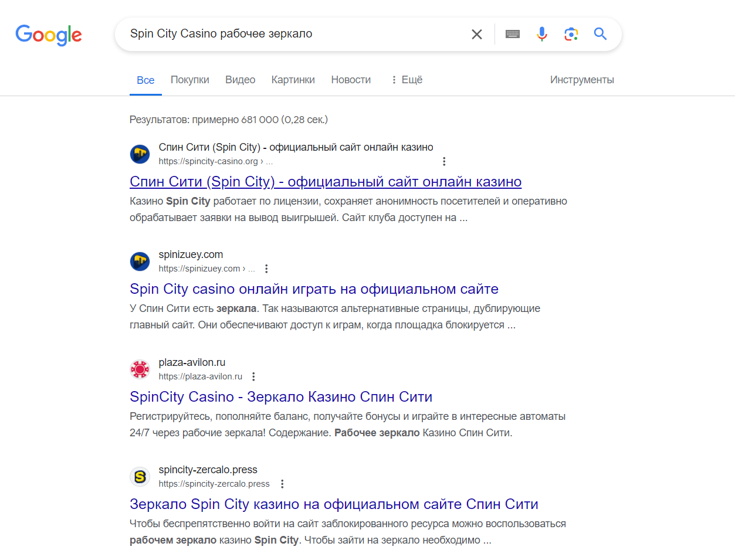Click the https://spincity-zercalo.press URL line
Viewport: 735px width, 560px height.
[x=214, y=484]
